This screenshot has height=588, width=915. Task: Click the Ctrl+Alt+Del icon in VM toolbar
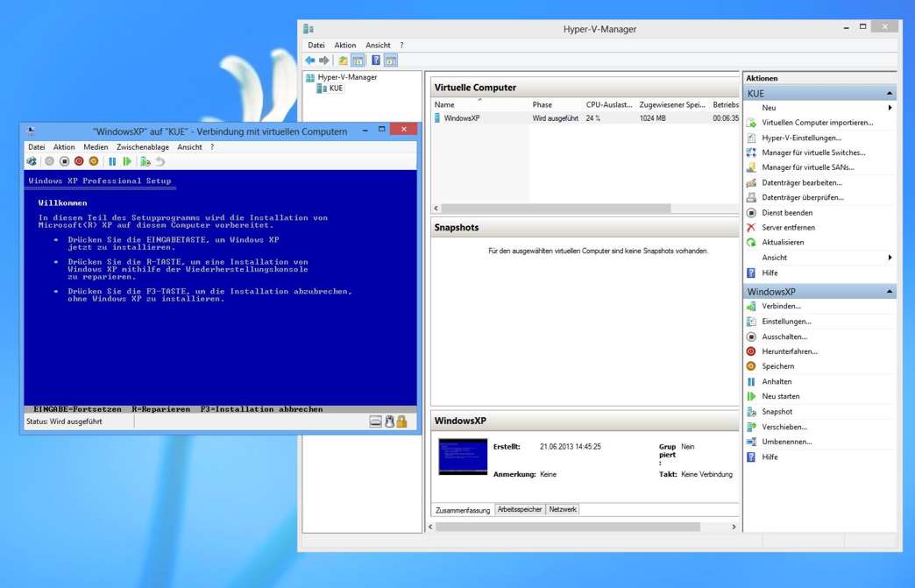(32, 161)
